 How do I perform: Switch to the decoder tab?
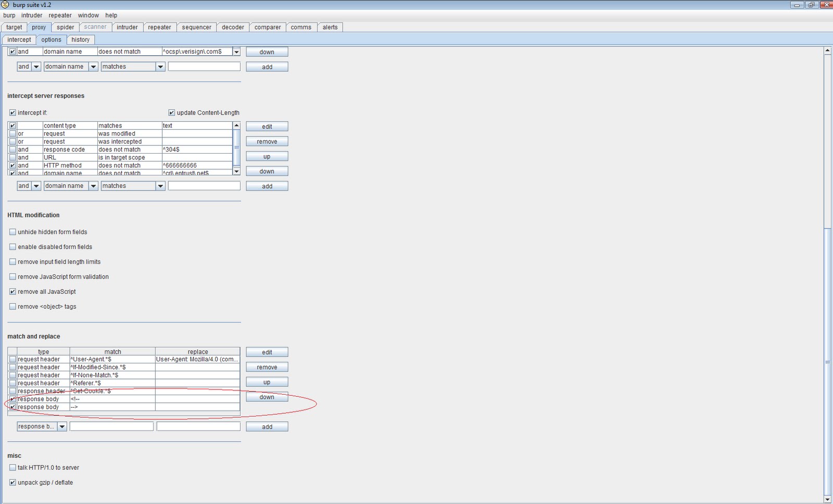pyautogui.click(x=233, y=27)
